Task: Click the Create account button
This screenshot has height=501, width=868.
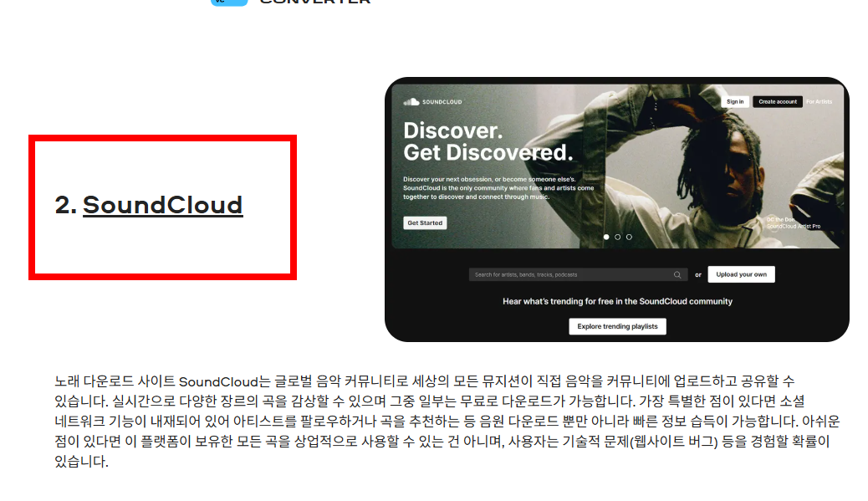Action: pyautogui.click(x=778, y=101)
